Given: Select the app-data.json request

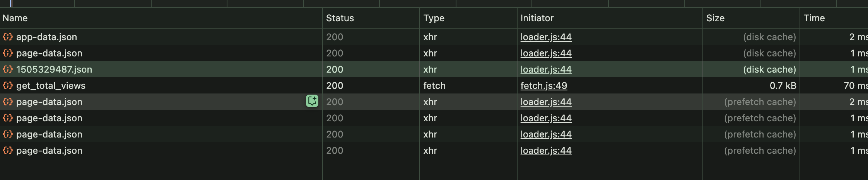Looking at the screenshot, I should click(x=46, y=37).
